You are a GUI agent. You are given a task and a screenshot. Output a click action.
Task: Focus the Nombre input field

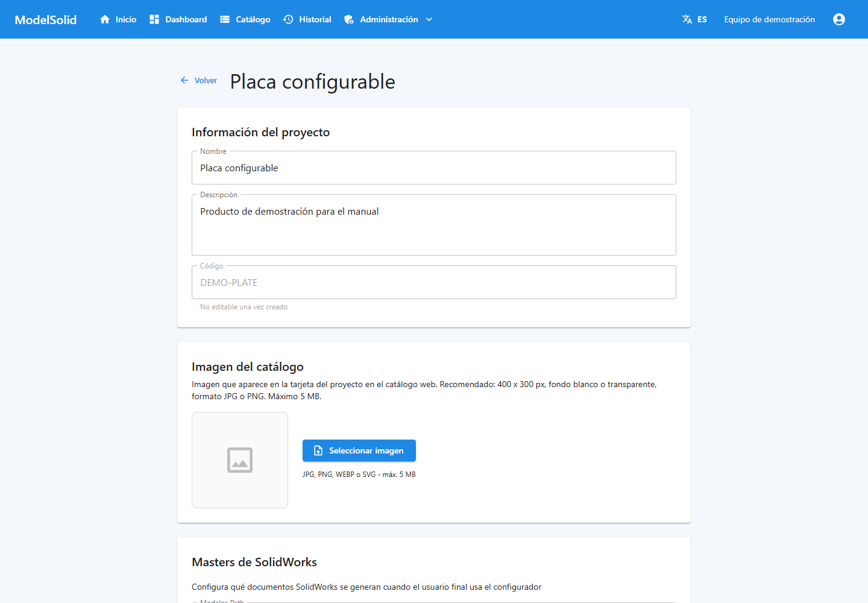(434, 168)
